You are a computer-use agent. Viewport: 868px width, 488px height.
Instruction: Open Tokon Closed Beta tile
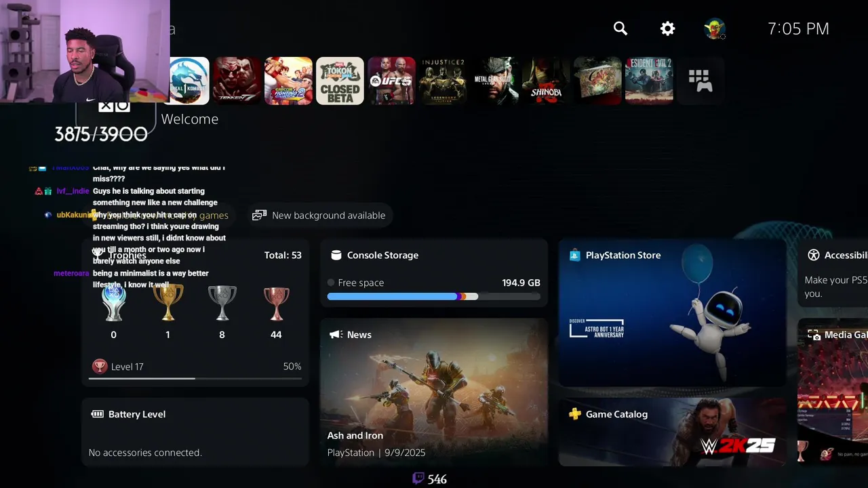340,81
